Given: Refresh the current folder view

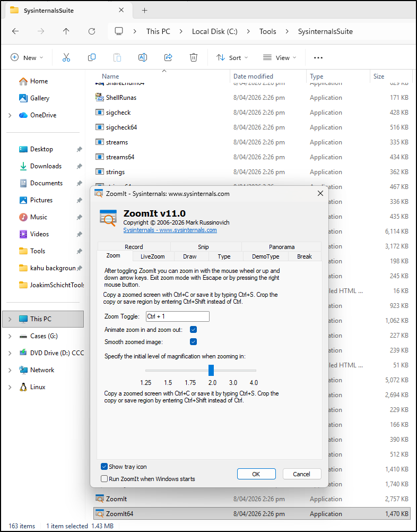Looking at the screenshot, I should pos(92,31).
